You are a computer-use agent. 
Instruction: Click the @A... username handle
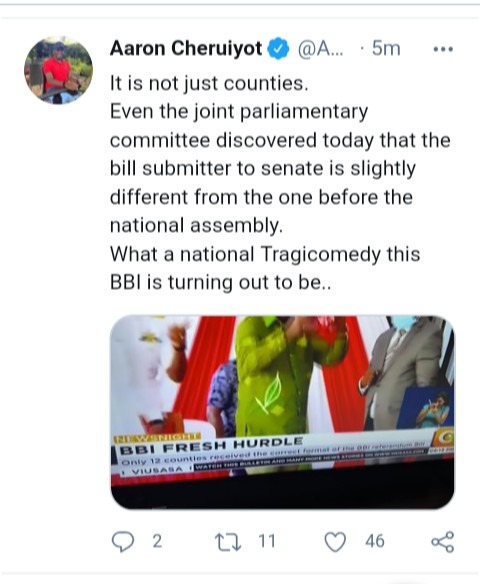(x=320, y=49)
